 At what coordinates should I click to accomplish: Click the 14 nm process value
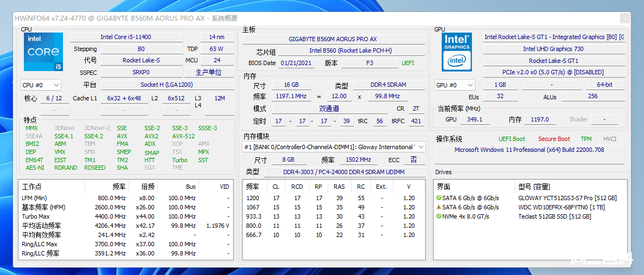point(217,37)
